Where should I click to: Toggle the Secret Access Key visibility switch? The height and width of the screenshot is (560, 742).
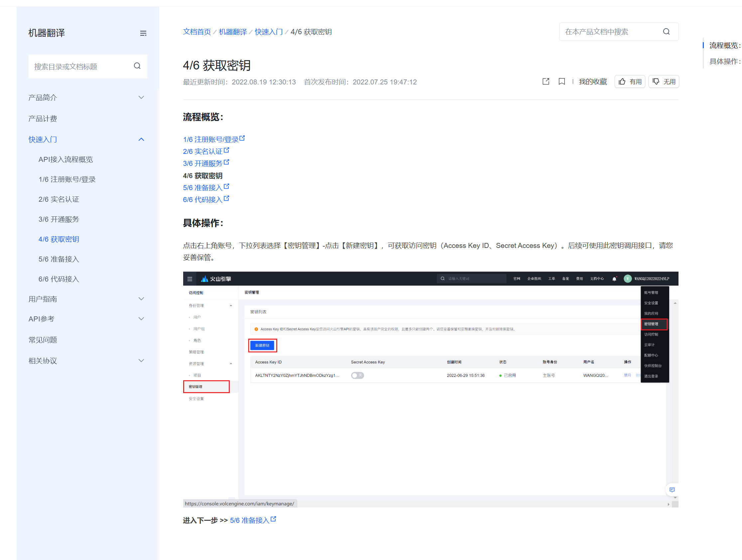tap(357, 375)
